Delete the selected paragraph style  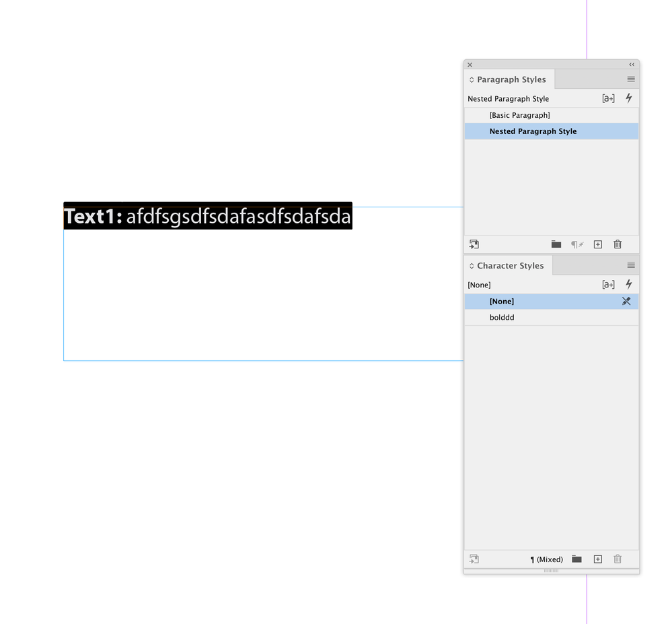(x=618, y=244)
